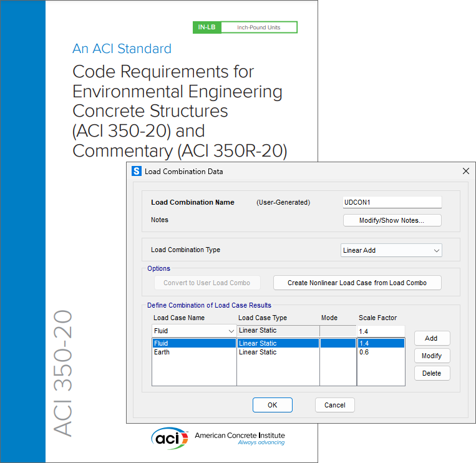
Task: Create Nonlinear Load Case from Load Combo
Action: click(x=357, y=283)
